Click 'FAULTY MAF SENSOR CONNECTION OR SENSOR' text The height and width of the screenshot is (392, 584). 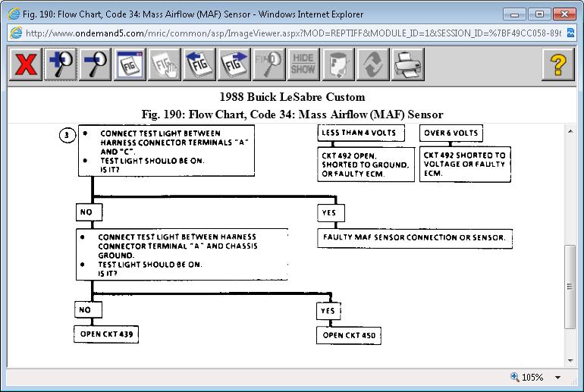pos(415,237)
